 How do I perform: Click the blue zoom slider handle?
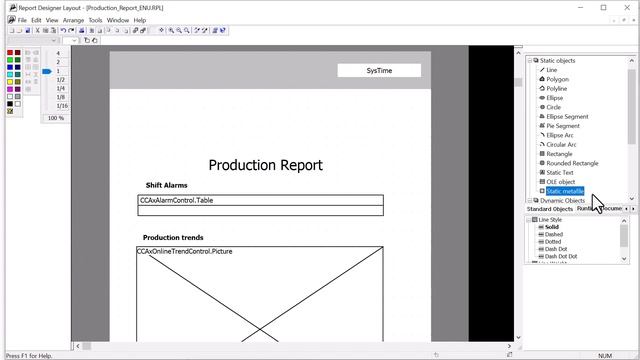47,71
